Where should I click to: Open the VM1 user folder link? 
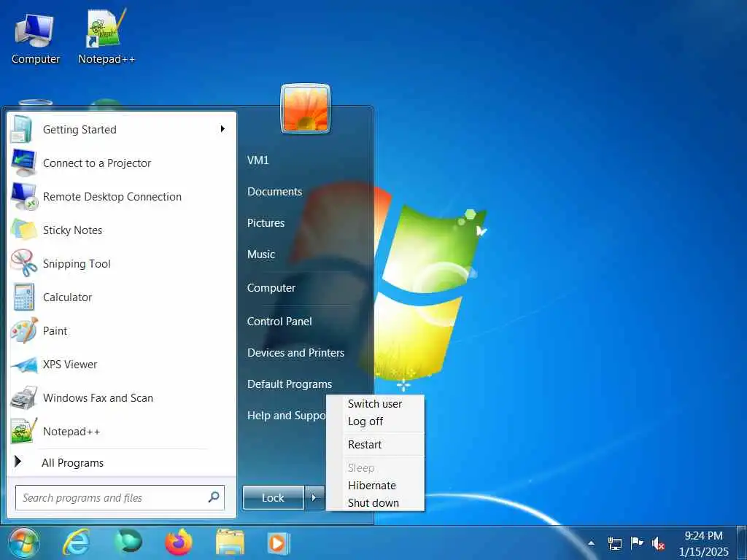(x=258, y=160)
